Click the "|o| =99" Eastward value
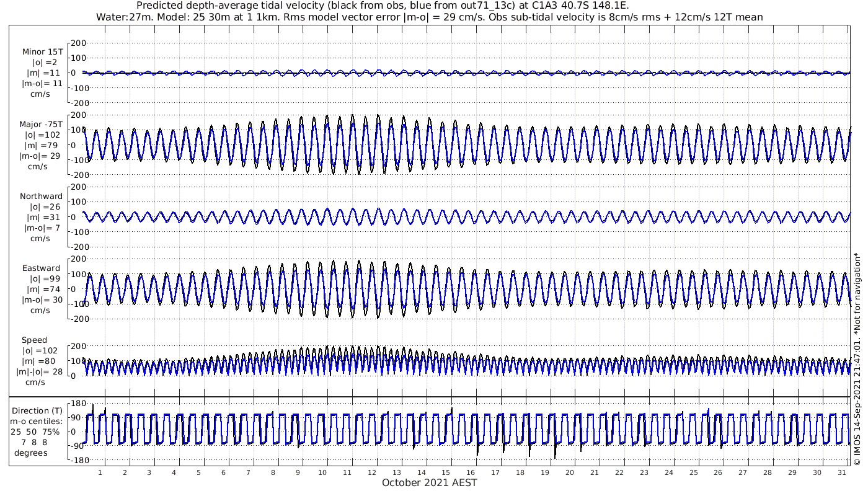The width and height of the screenshot is (868, 496). coord(45,280)
